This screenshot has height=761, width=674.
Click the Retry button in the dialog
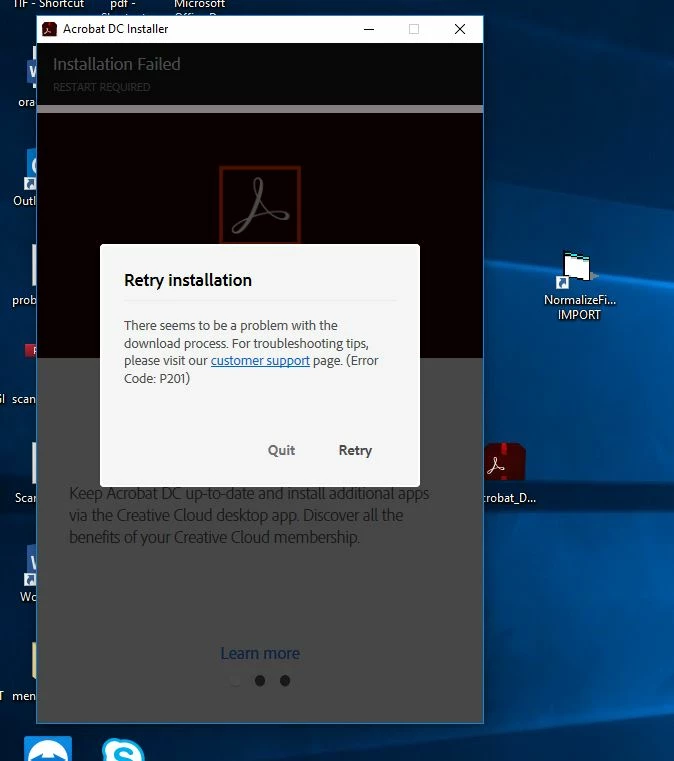[x=355, y=450]
